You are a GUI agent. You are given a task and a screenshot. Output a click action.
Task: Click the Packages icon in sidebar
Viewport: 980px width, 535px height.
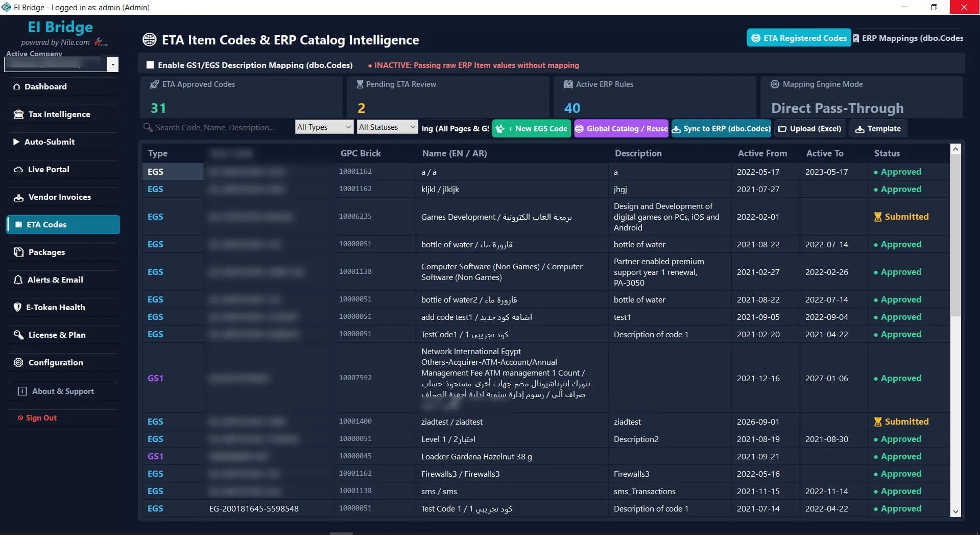[x=18, y=252]
